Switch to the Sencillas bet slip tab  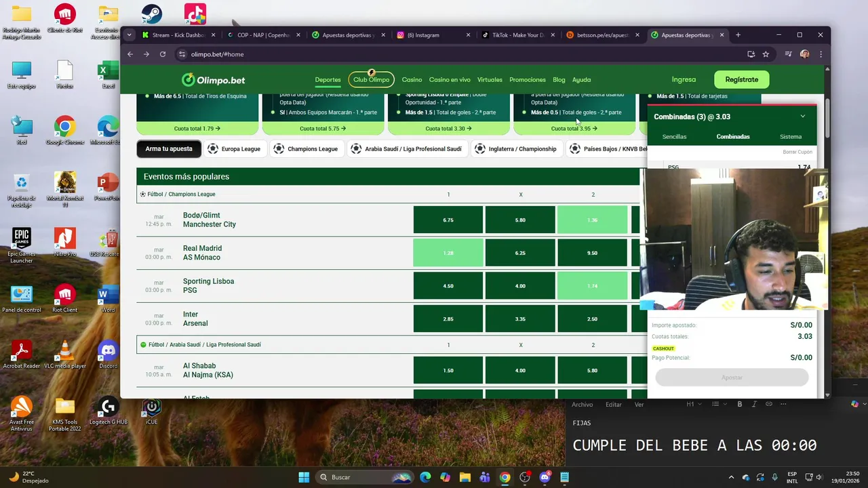click(674, 137)
